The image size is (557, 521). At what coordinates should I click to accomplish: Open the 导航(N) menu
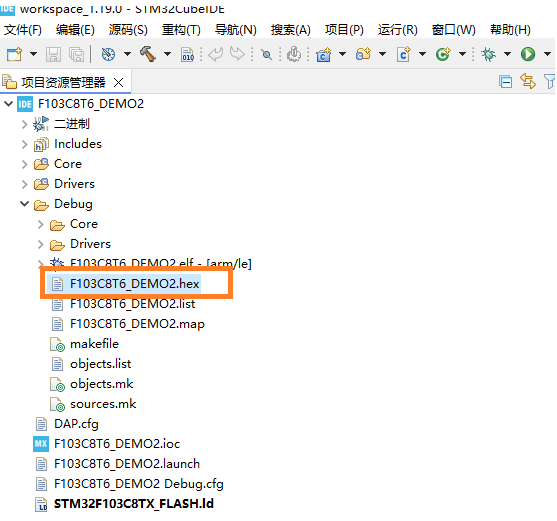point(236,30)
